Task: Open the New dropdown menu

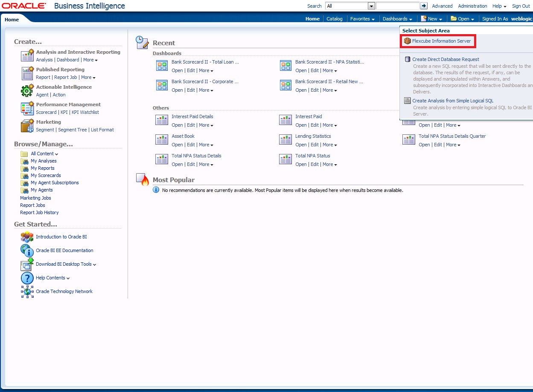Action: click(431, 19)
